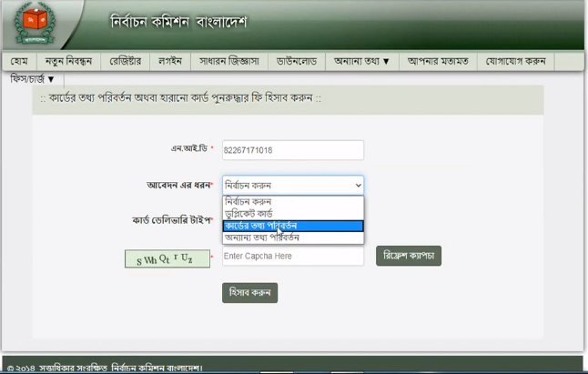The width and height of the screenshot is (588, 374).
Task: Click the captcha image
Action: 165,258
